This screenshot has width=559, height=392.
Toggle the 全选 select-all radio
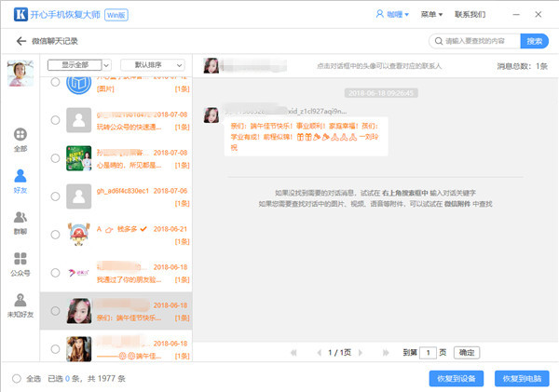[x=17, y=378]
